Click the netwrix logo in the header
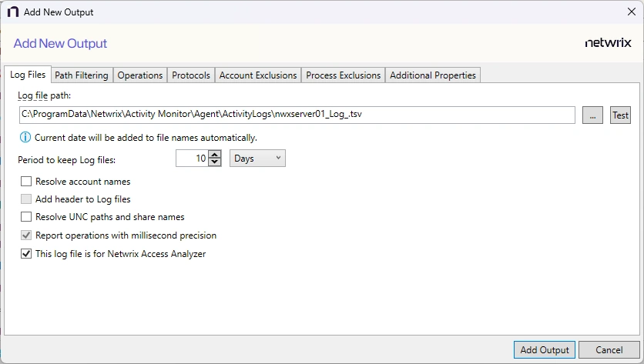The width and height of the screenshot is (644, 364). (608, 43)
